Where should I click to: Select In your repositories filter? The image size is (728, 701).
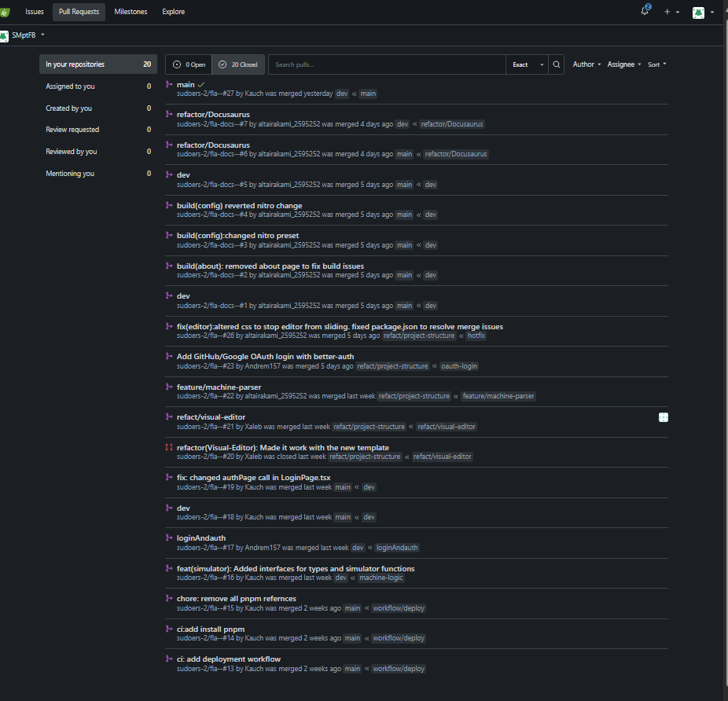click(x=98, y=64)
